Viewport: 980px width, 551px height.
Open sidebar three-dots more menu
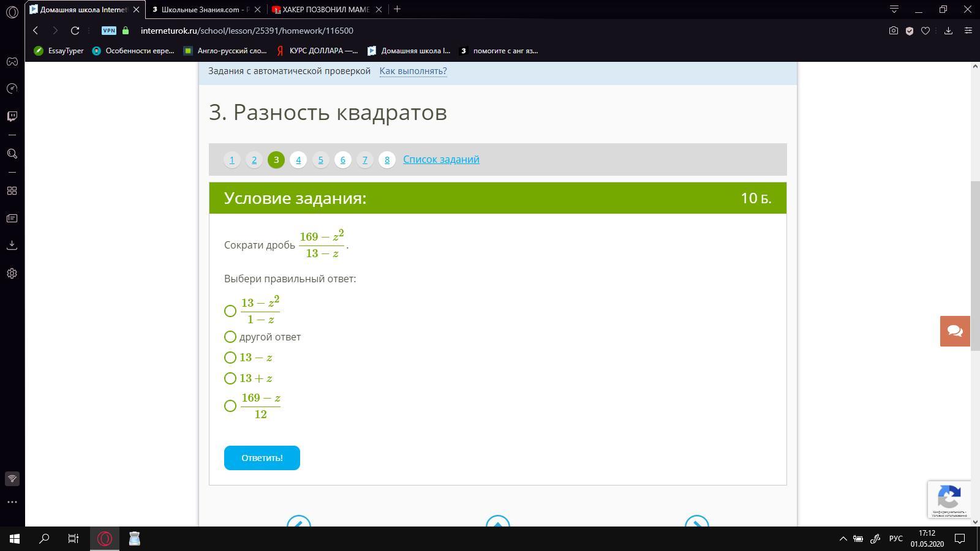(12, 502)
